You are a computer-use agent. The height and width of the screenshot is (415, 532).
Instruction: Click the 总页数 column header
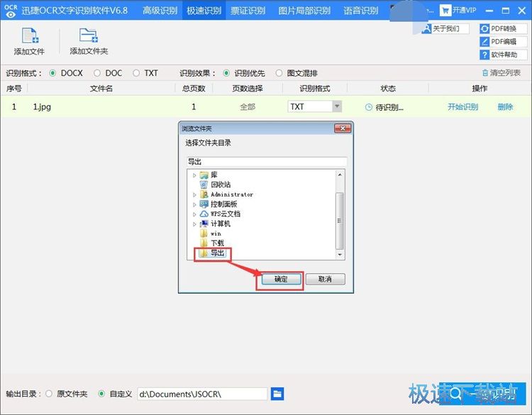coord(194,89)
